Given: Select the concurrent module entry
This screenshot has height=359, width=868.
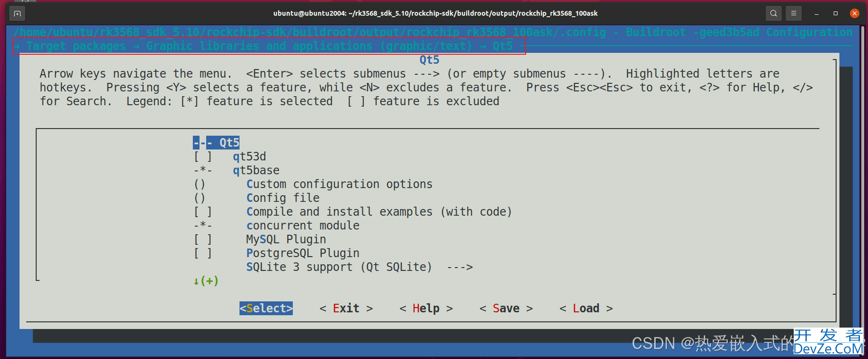Looking at the screenshot, I should [x=303, y=226].
